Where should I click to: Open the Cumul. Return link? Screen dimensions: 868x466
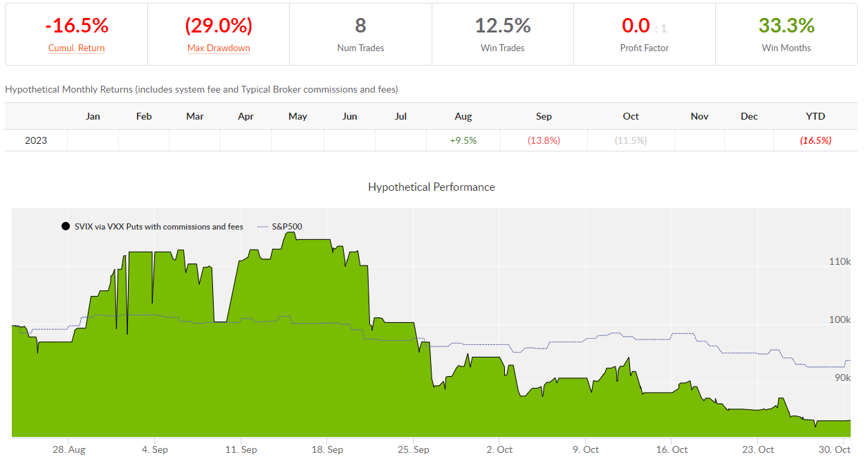pyautogui.click(x=76, y=48)
